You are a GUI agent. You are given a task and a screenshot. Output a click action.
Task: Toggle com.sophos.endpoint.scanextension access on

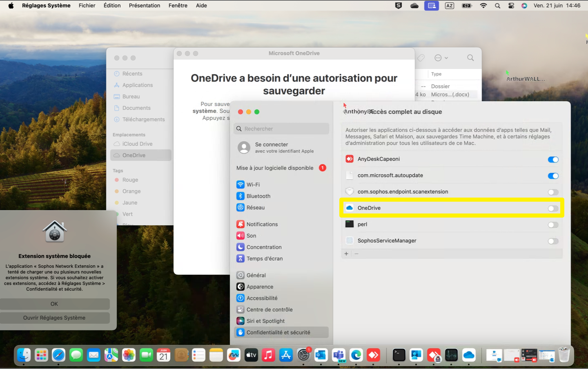click(x=553, y=192)
